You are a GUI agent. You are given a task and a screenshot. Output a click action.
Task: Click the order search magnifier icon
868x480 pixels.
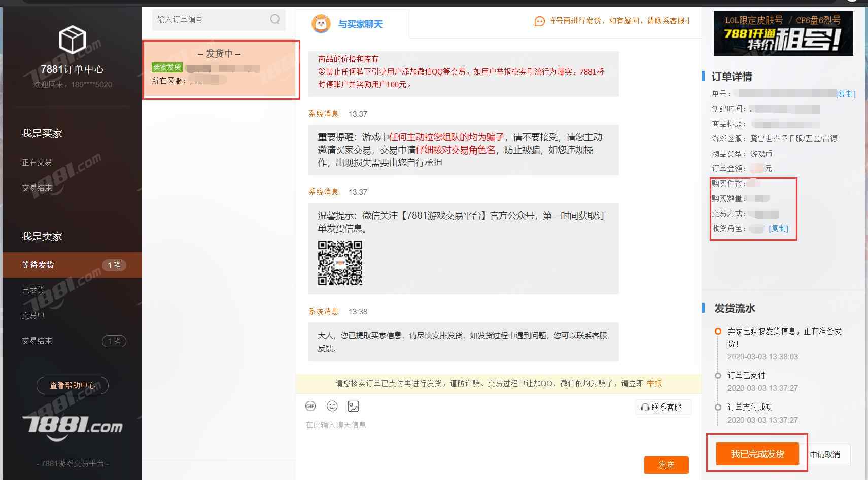click(275, 19)
